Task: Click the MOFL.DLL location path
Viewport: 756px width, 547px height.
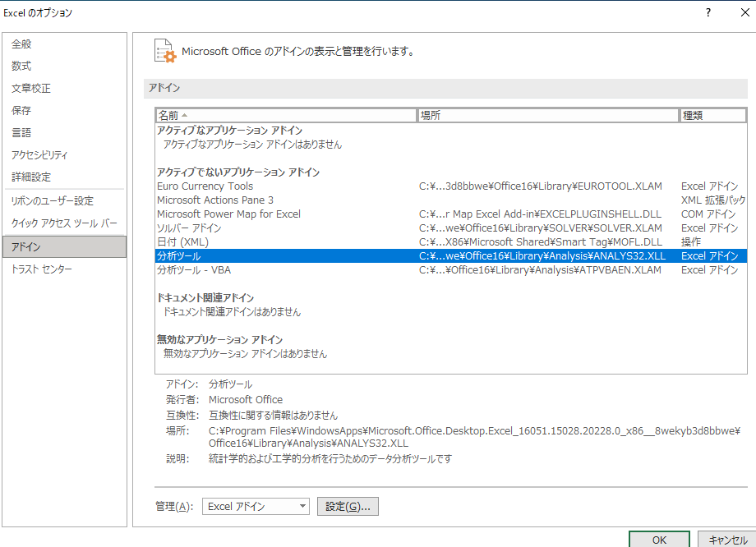Action: (541, 242)
